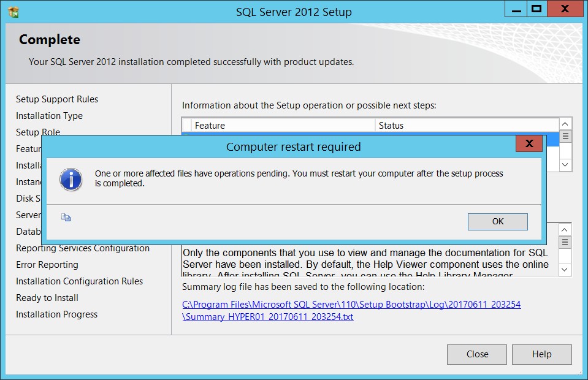Select the Installation Configuration Rules step
Viewport: 588px width, 380px height.
pos(80,281)
